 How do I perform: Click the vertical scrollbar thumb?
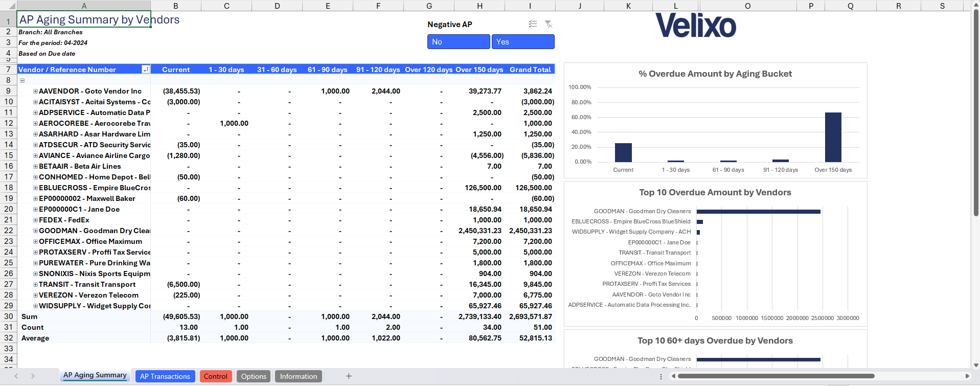click(x=976, y=112)
